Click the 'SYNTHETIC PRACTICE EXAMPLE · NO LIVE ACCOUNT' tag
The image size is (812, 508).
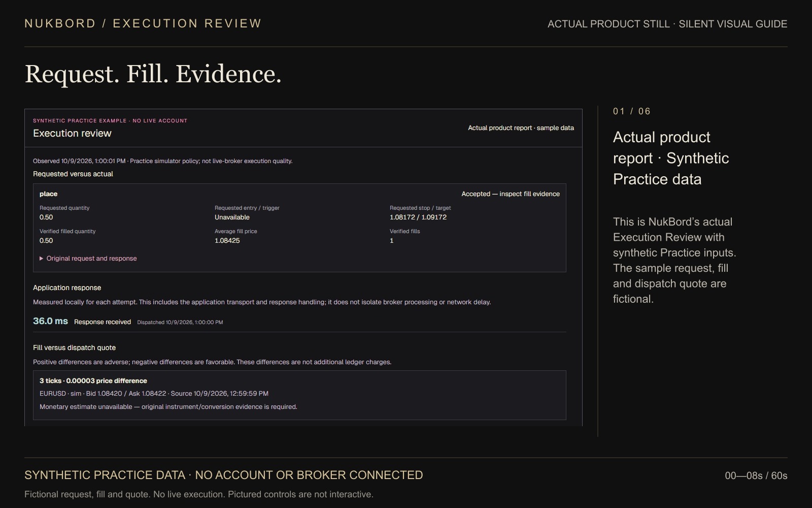110,121
